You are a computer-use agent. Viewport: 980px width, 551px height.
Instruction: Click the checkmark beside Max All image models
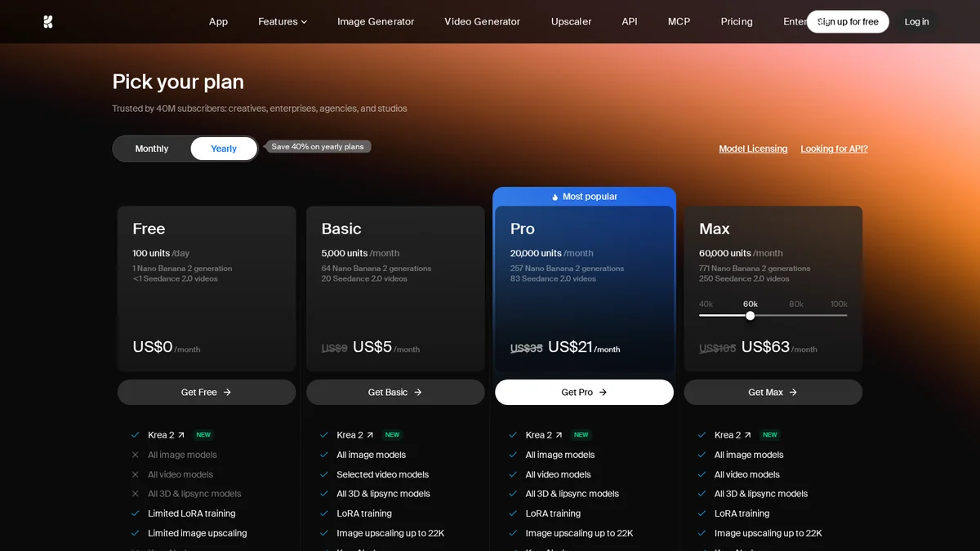coord(702,455)
